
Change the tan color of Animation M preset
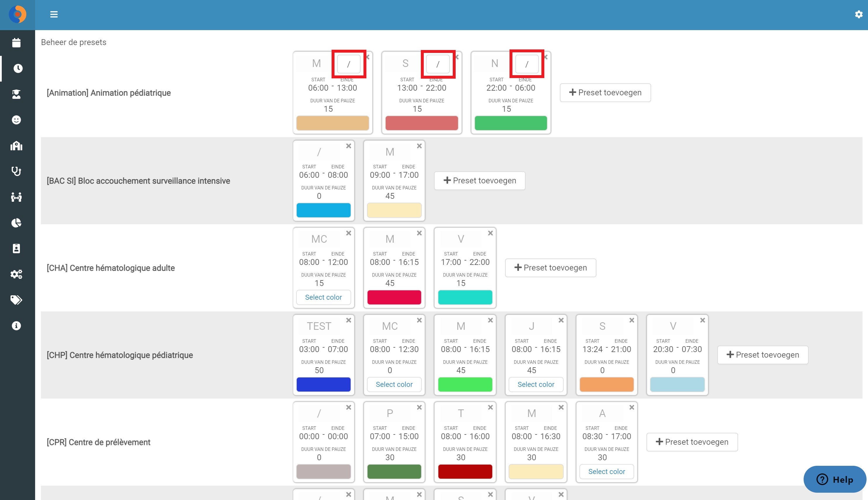coord(332,123)
